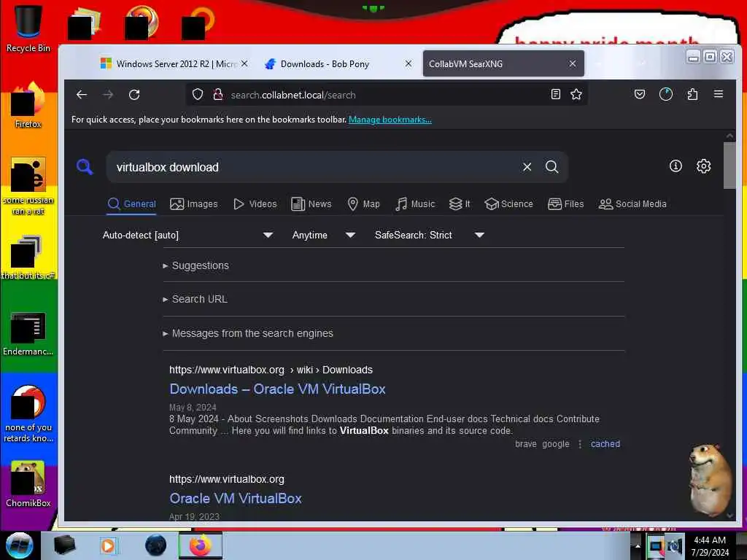The image size is (747, 560).
Task: Click the https://www.virtualbox.org URL of second result
Action: click(227, 479)
